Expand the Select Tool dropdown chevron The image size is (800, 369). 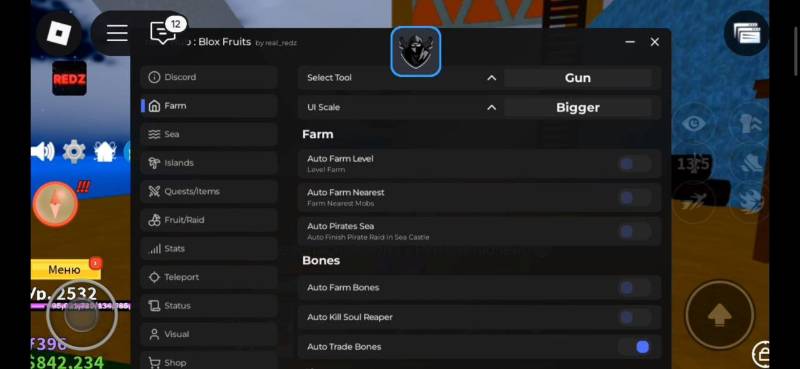coord(491,78)
